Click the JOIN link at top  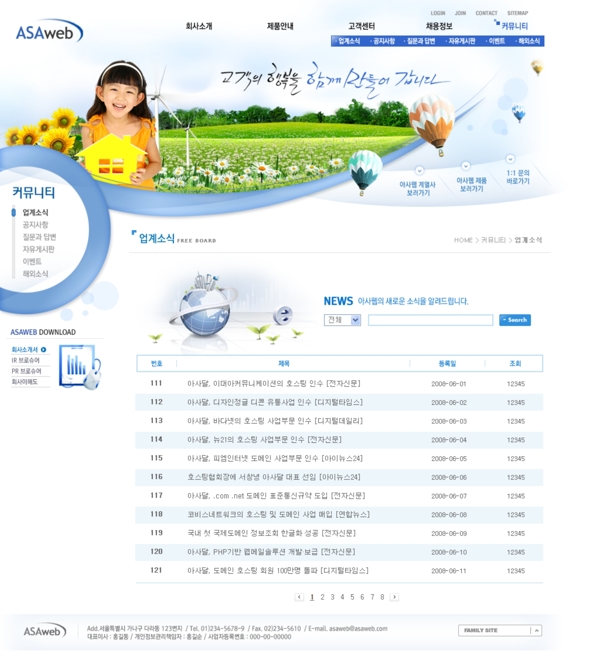click(x=461, y=13)
